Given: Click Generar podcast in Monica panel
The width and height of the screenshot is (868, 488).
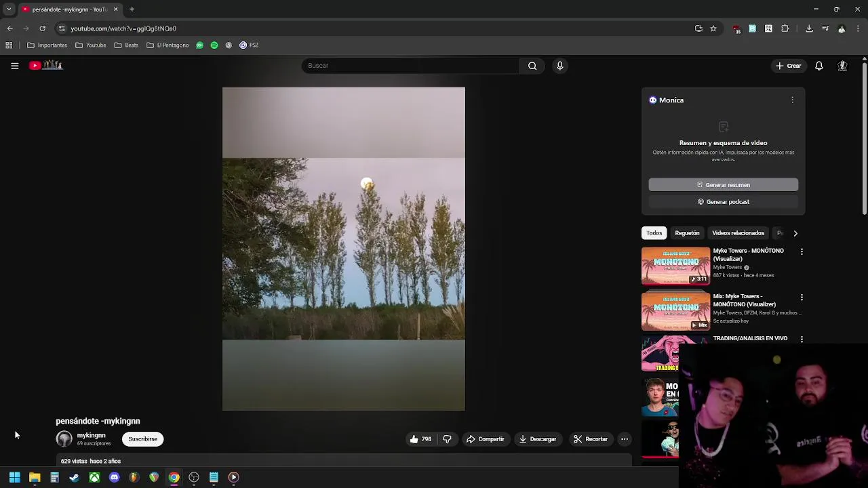Looking at the screenshot, I should tap(723, 202).
